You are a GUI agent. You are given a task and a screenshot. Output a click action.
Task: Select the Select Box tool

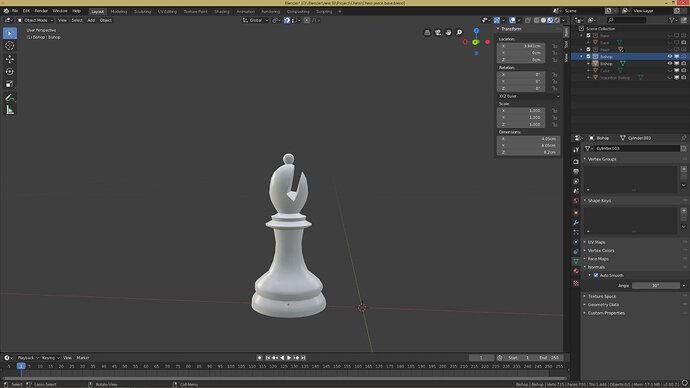tap(10, 33)
